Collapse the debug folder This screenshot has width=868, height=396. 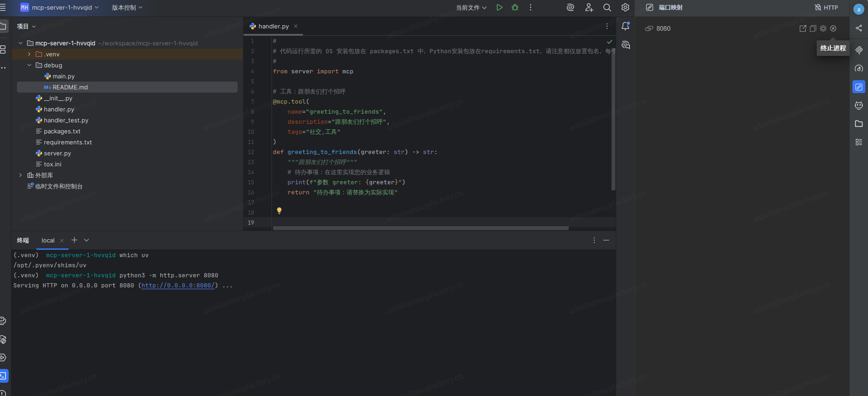tap(29, 65)
